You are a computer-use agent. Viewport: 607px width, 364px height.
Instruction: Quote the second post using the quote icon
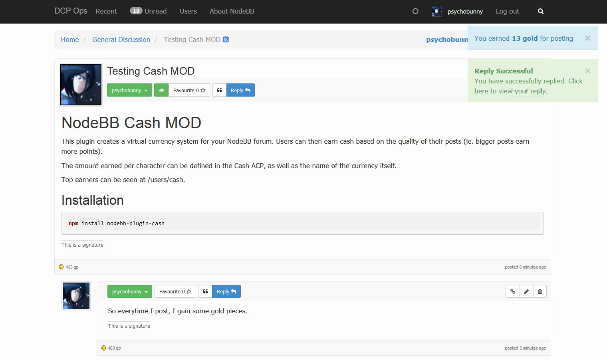click(x=205, y=291)
